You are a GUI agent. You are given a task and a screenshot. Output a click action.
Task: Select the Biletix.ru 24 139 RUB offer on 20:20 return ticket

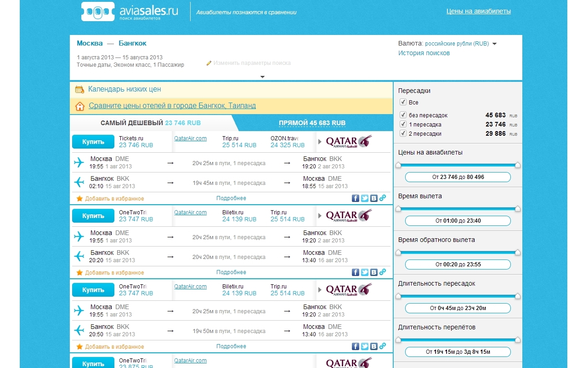(239, 216)
